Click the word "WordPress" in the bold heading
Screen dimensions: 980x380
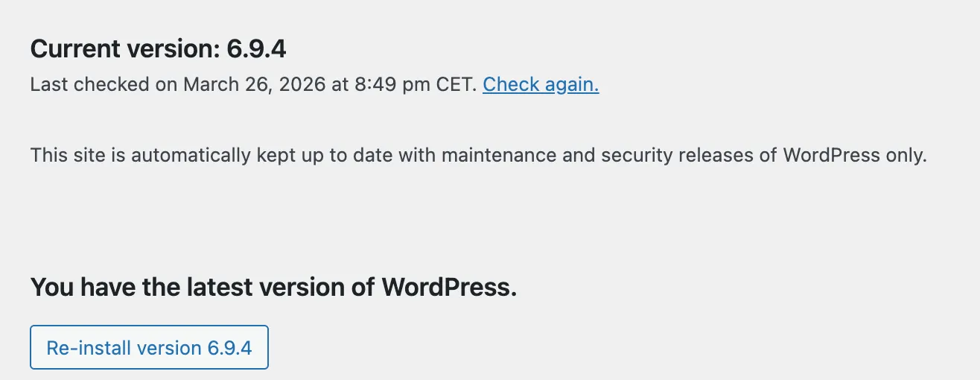(448, 287)
